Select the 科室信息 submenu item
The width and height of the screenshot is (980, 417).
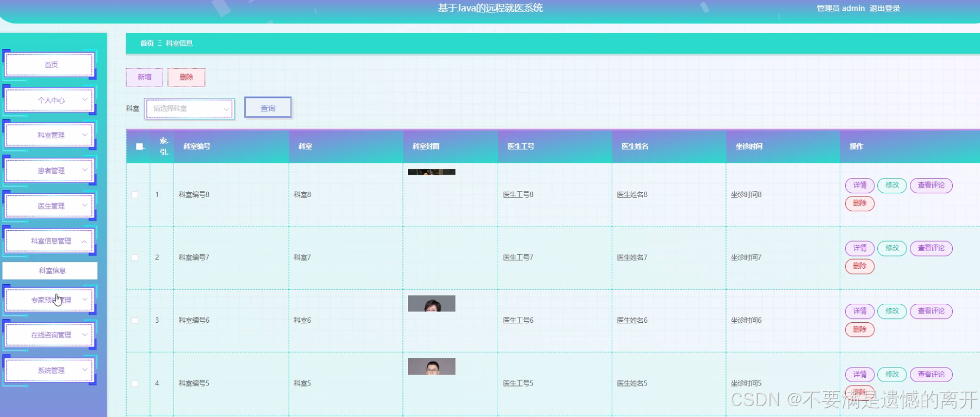pos(50,271)
